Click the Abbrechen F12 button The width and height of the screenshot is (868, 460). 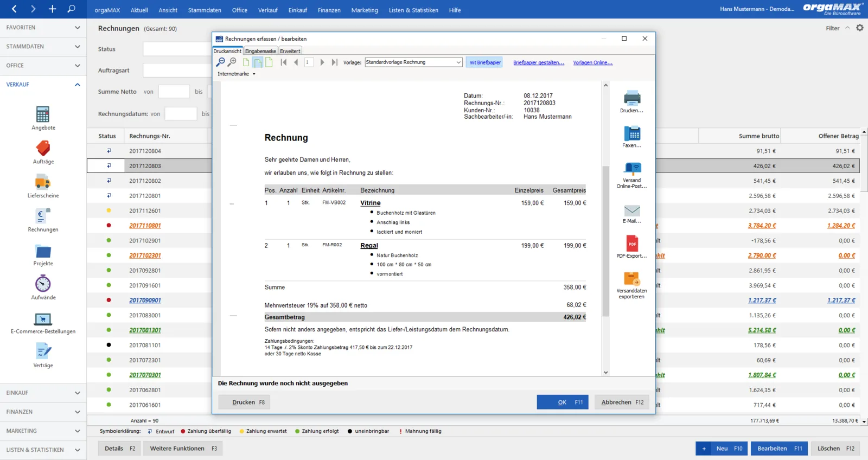point(622,403)
